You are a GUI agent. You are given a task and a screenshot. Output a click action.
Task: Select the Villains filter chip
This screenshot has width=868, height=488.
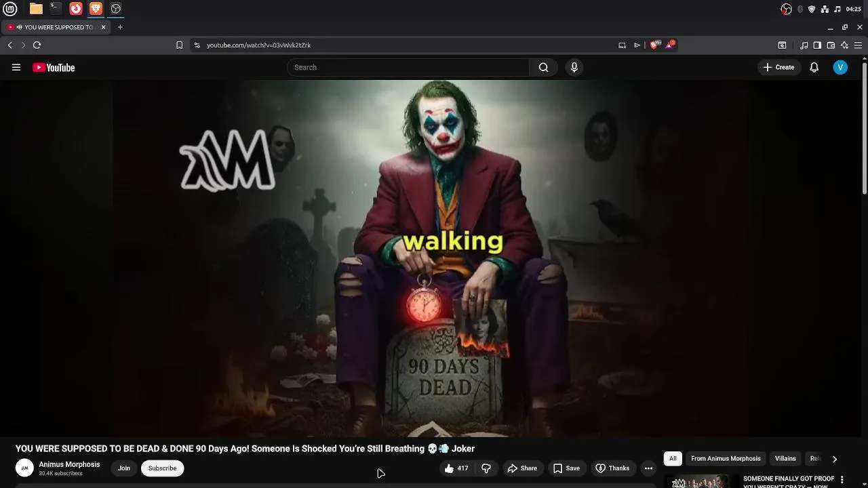[x=785, y=459]
